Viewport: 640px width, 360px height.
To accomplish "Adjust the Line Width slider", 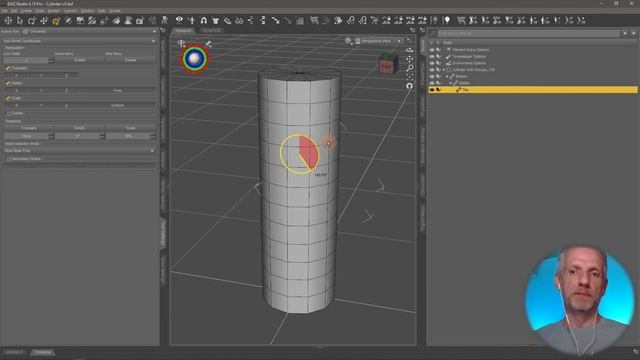I will coord(26,60).
